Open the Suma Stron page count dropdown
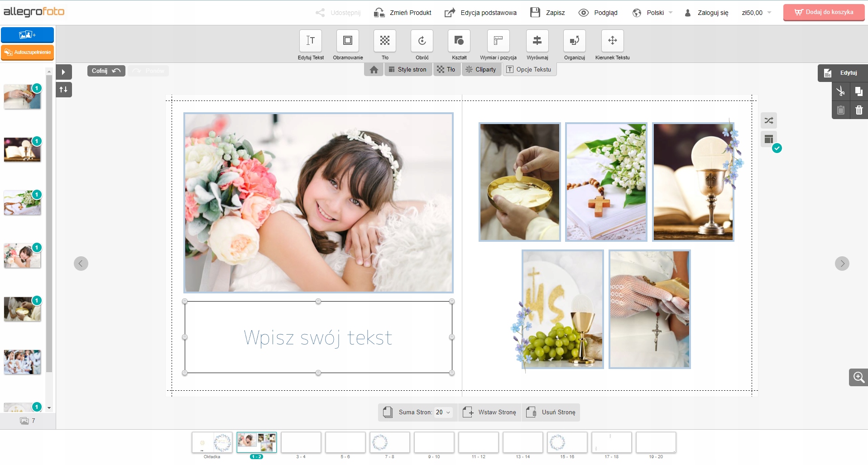 tap(443, 412)
